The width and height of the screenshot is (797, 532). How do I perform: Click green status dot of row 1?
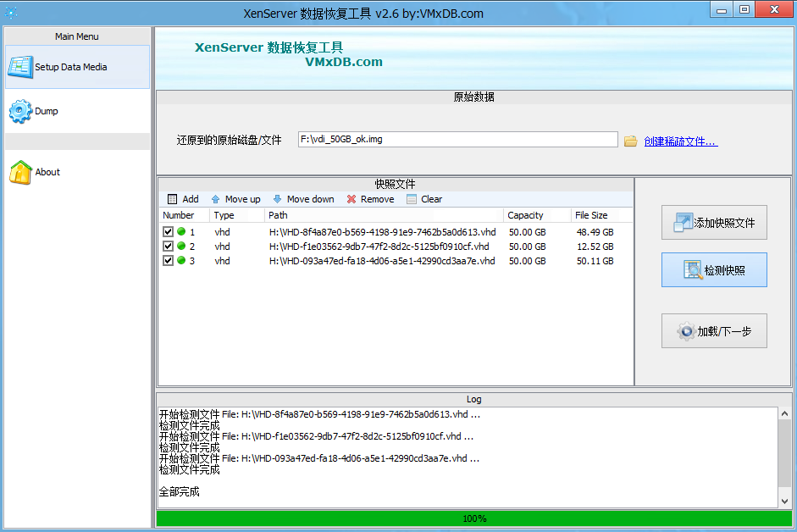[181, 231]
